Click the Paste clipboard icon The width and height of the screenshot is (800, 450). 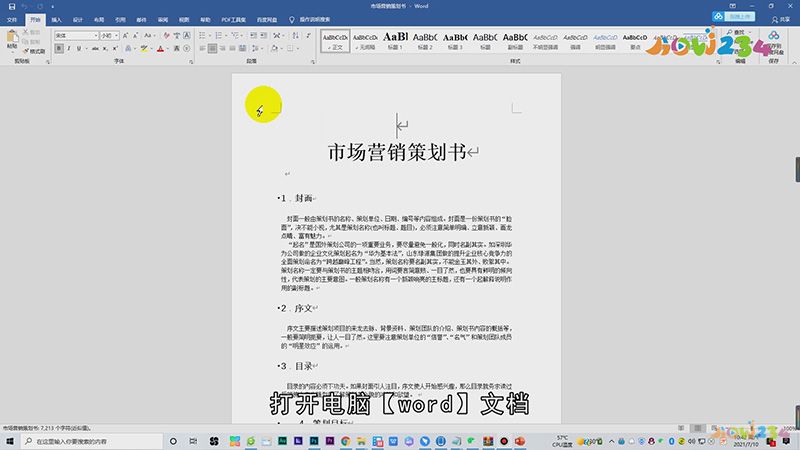coord(12,36)
